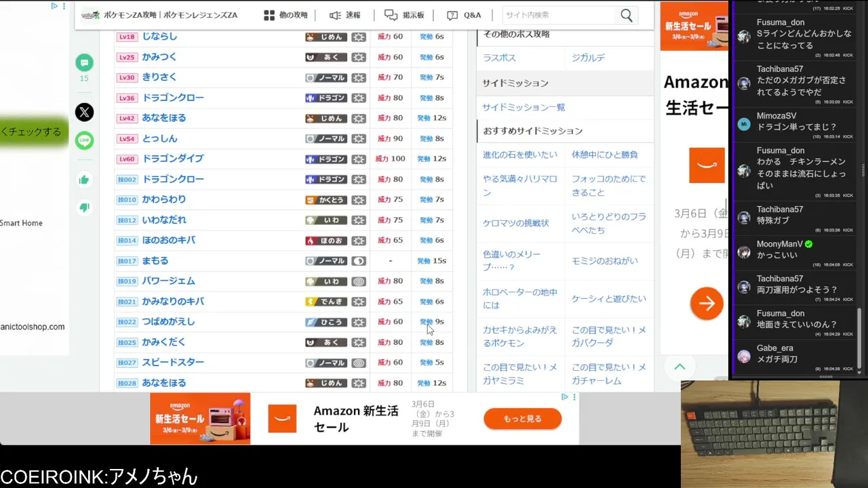Click かくとう type badge in かわらわり row

[x=326, y=199]
